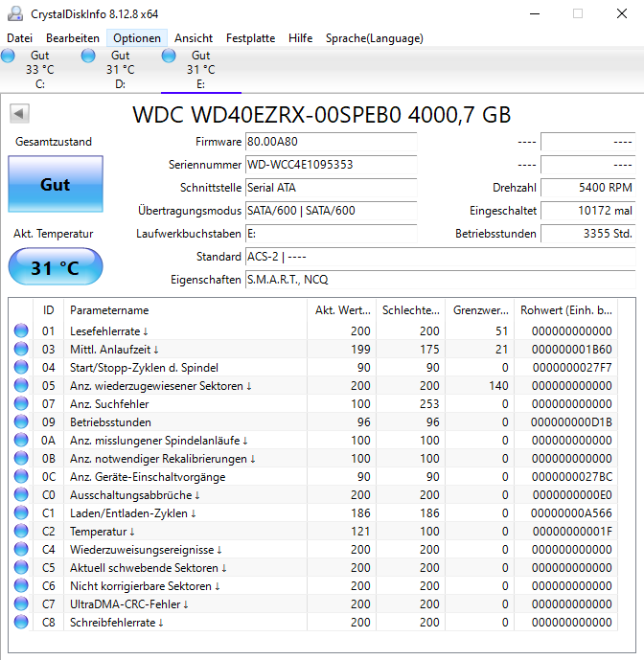This screenshot has height=660, width=644.
Task: Click the Eingeschaltet value 10172 mal
Action: pos(588,211)
